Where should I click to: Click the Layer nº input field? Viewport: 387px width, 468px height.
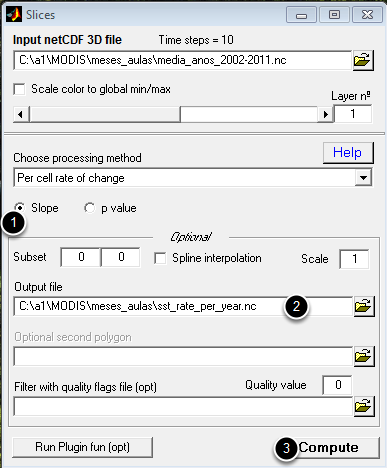[353, 114]
